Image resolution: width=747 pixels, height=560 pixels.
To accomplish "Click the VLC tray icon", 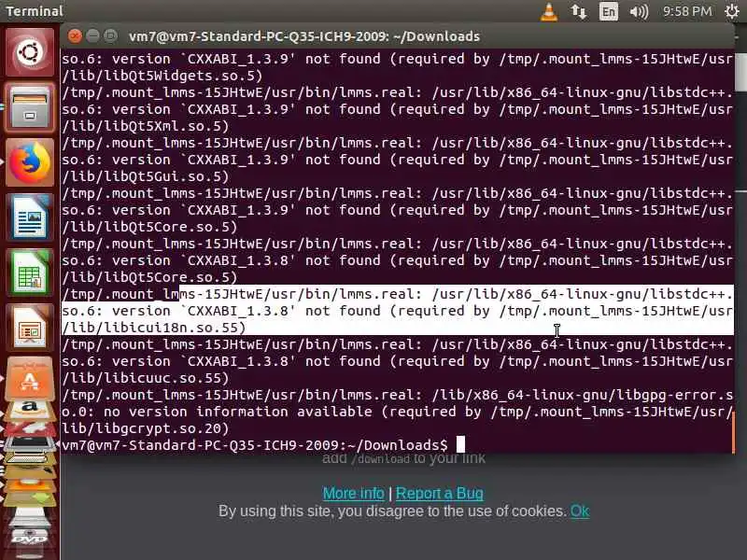I will pyautogui.click(x=549, y=11).
